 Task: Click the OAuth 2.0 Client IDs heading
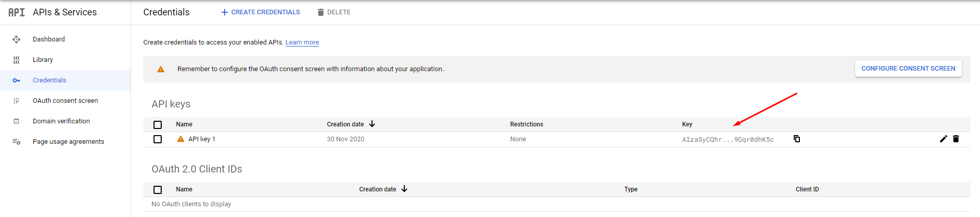click(x=197, y=169)
